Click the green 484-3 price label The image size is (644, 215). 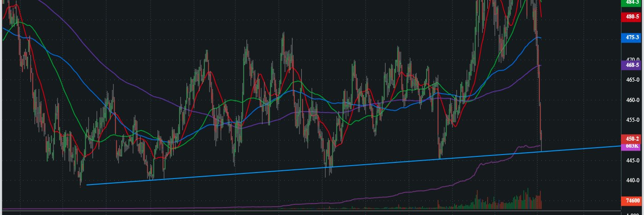[631, 3]
